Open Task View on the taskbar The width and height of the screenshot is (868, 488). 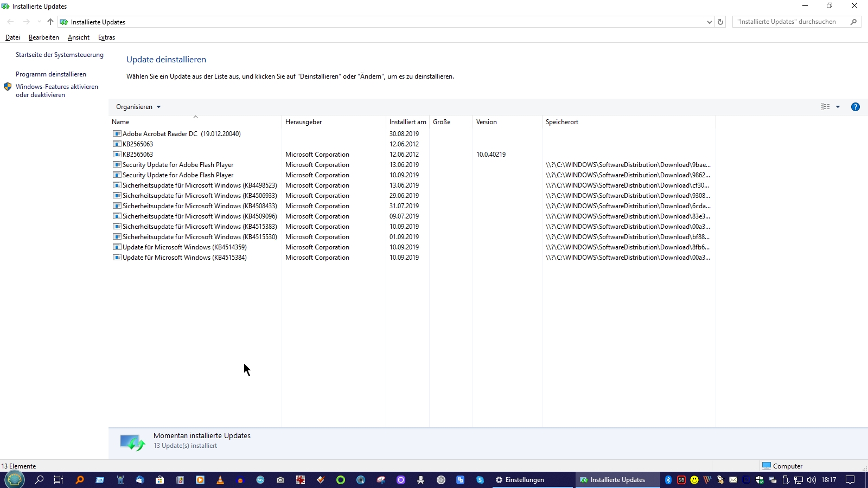pos(59,480)
